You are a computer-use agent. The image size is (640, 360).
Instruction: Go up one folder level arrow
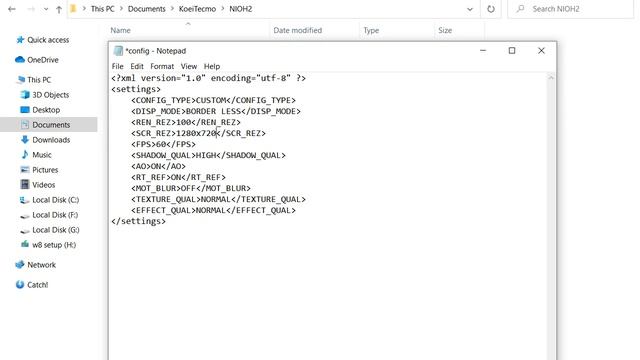pyautogui.click(x=59, y=9)
